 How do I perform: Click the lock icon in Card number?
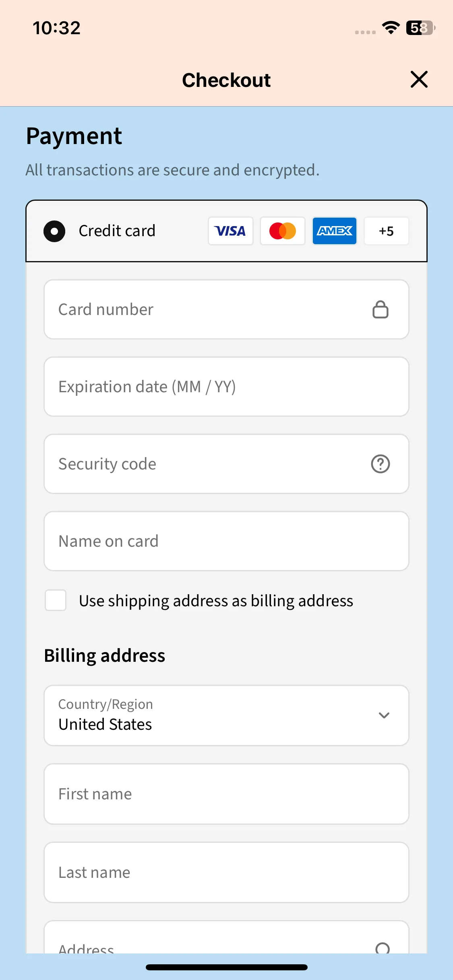(x=380, y=309)
